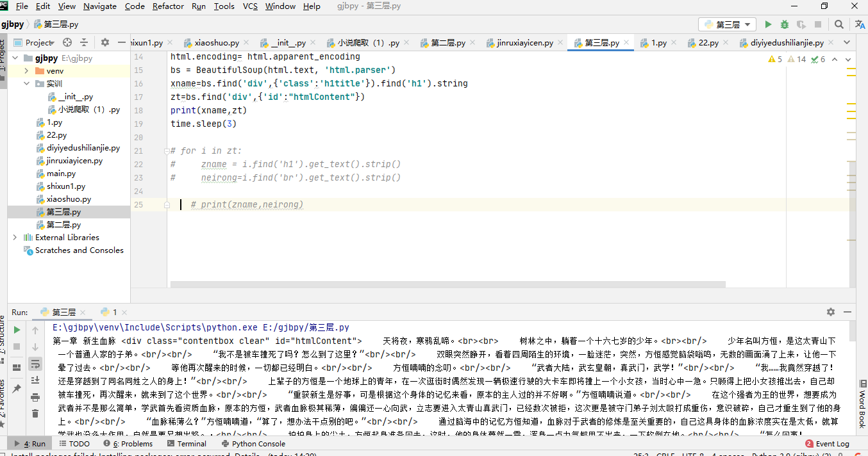Open the 第三层 run configuration dropdown

728,24
